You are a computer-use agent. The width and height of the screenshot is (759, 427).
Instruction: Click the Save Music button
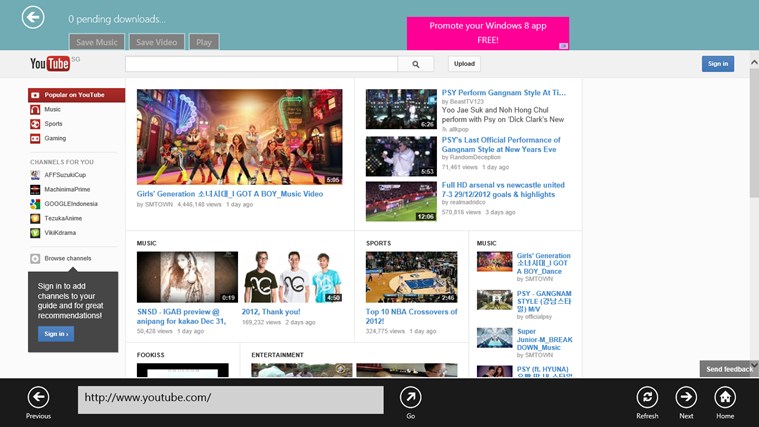pos(97,42)
